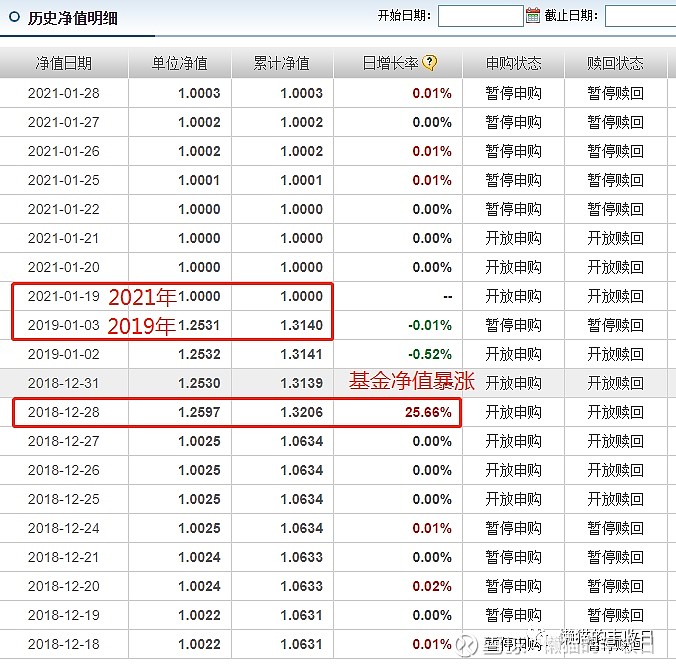Select date cell 2021-01-28

pyautogui.click(x=64, y=93)
